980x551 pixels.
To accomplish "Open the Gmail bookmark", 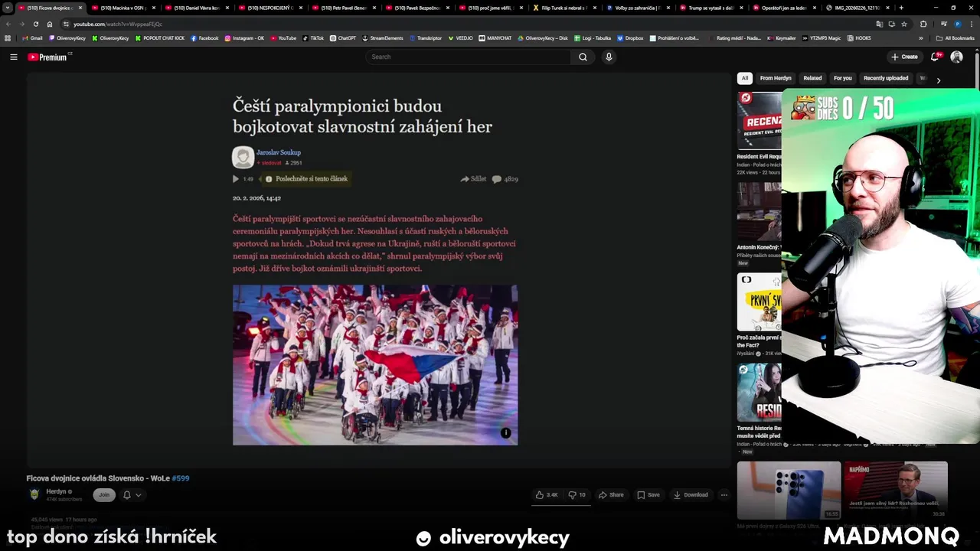I will tap(32, 37).
